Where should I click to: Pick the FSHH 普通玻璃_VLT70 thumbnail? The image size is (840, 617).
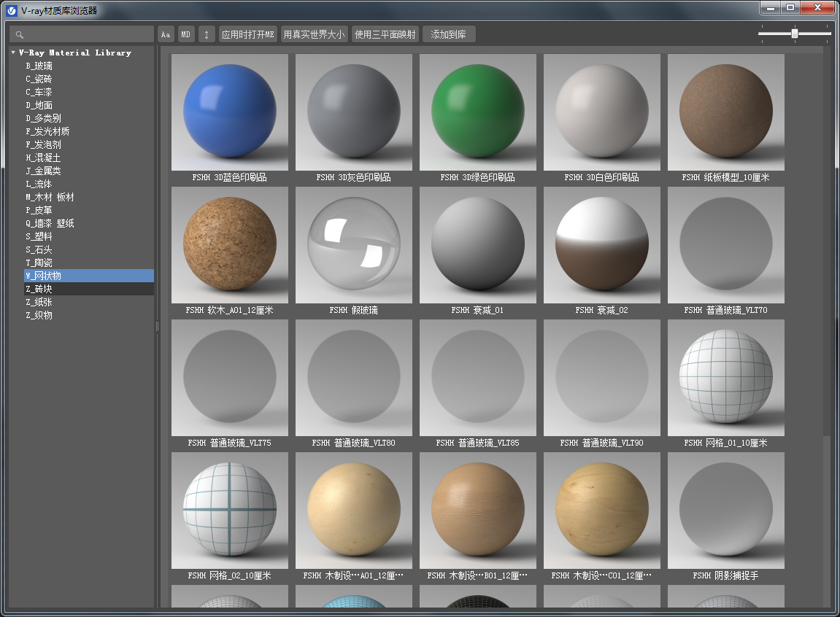[x=726, y=245]
